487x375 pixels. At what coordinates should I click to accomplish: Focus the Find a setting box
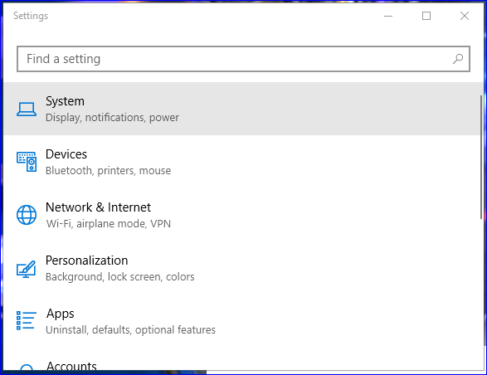243,59
